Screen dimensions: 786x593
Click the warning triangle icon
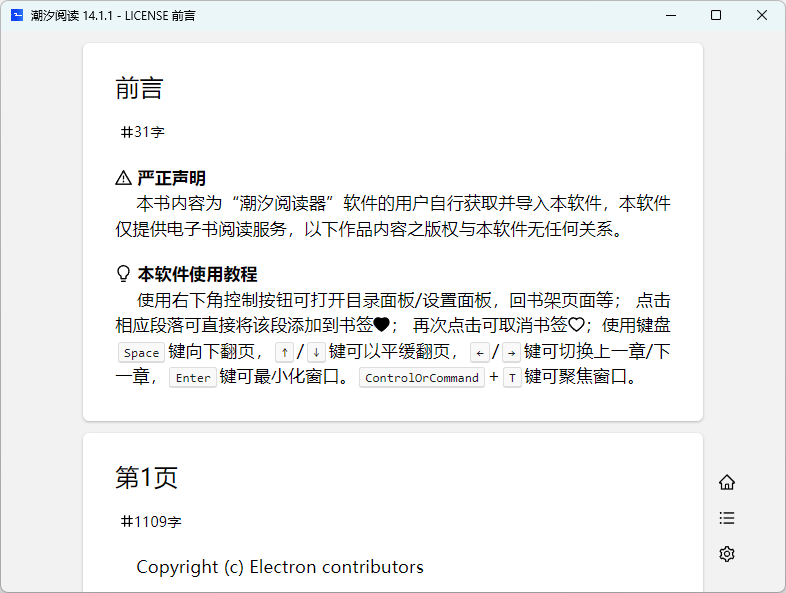(x=124, y=178)
